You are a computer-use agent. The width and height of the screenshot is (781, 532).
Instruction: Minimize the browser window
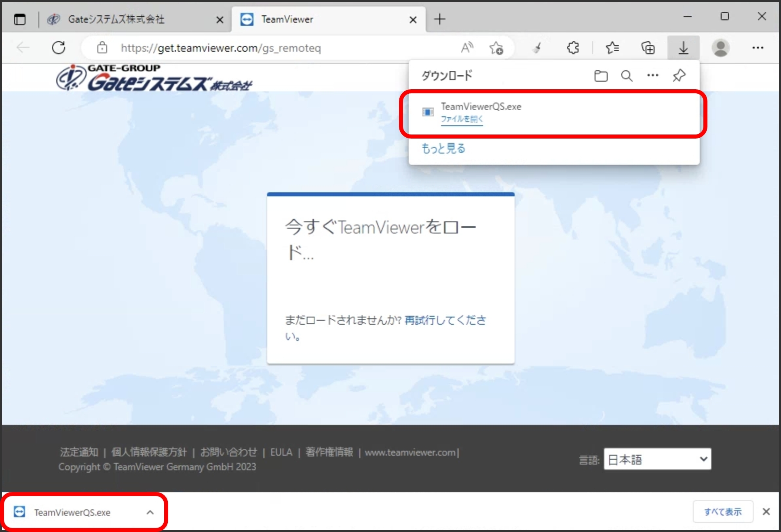(688, 17)
